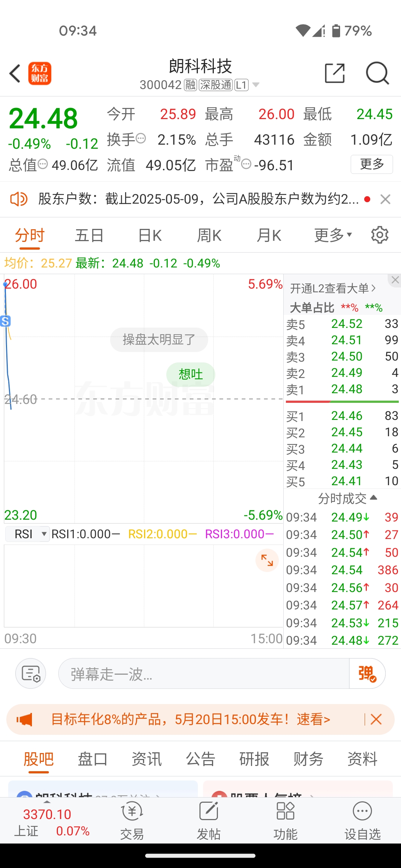The image size is (401, 868).
Task: Open the RSI indicator dropdown
Action: click(x=28, y=534)
